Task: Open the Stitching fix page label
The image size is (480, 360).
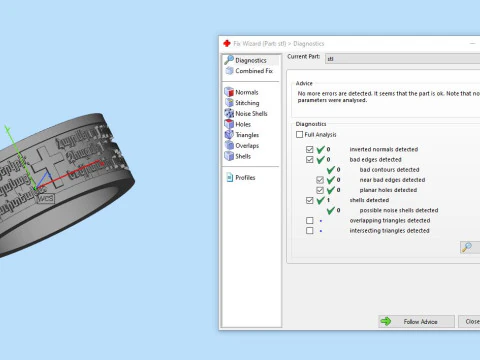Action: (x=247, y=103)
